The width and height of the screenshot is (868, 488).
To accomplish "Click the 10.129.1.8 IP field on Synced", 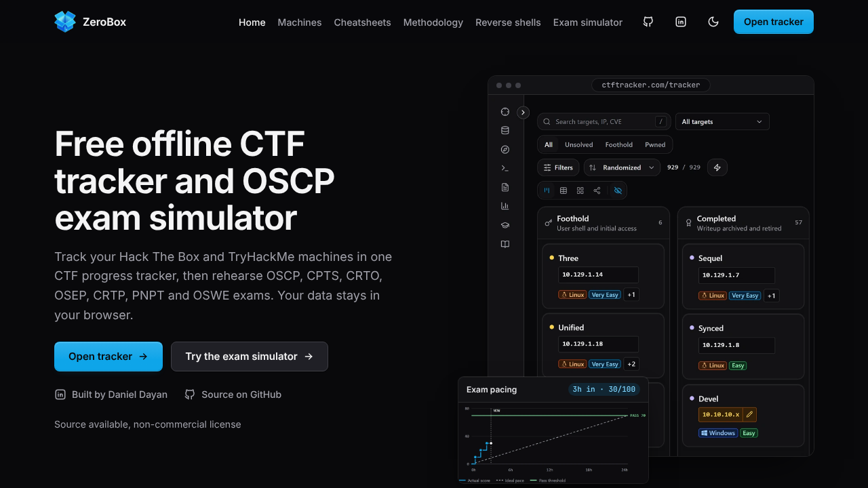I will [736, 345].
